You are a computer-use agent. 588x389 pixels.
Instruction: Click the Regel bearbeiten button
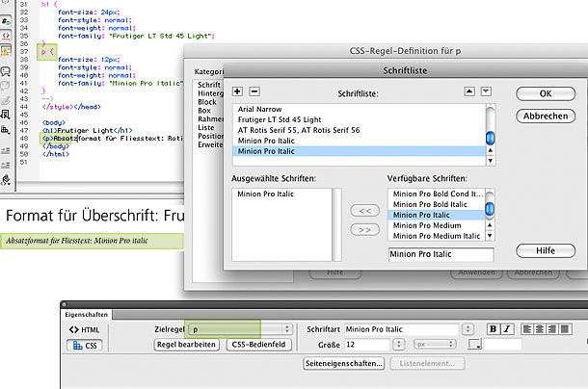click(x=186, y=345)
